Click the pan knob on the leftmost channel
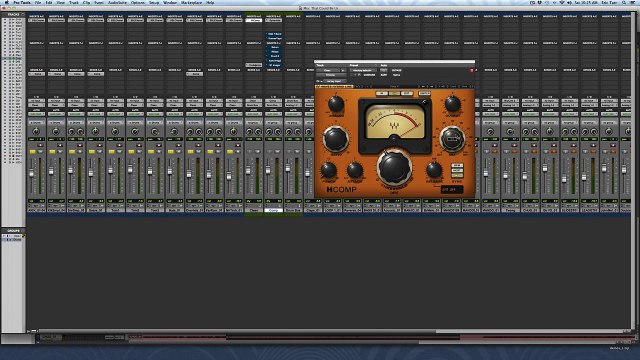The height and width of the screenshot is (360, 640). click(x=36, y=131)
